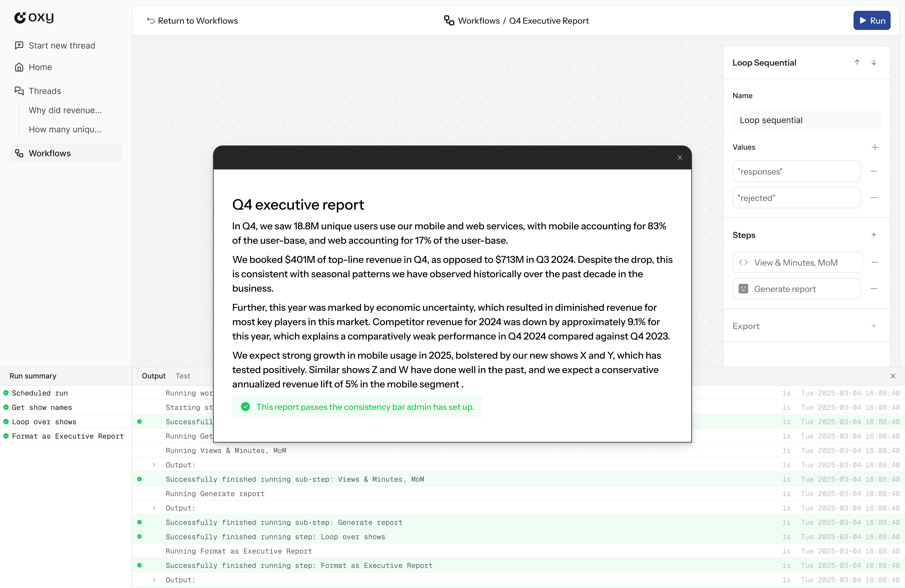The image size is (905, 588).
Task: Move Loop Sequential step down arrow
Action: [x=874, y=62]
